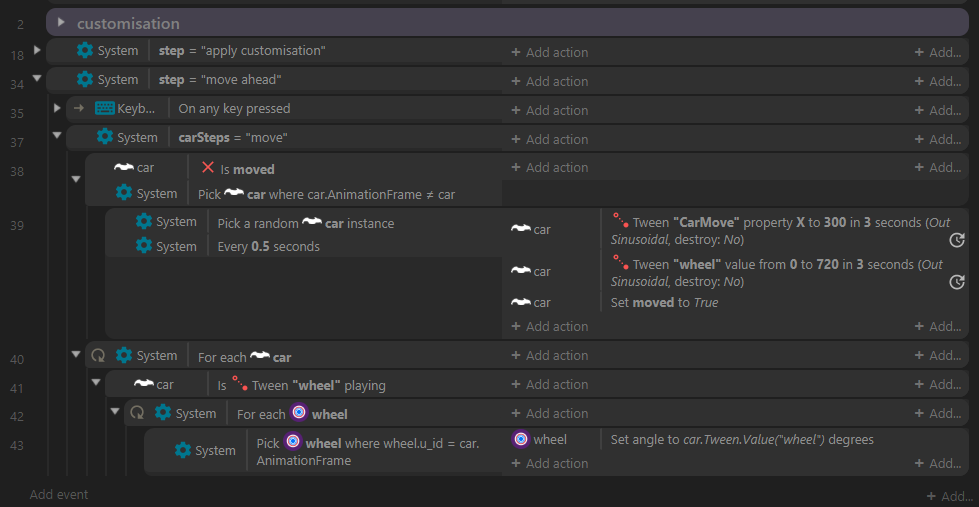Viewport: 979px width, 507px height.
Task: Expand the apply customisation event
Action: (x=37, y=49)
